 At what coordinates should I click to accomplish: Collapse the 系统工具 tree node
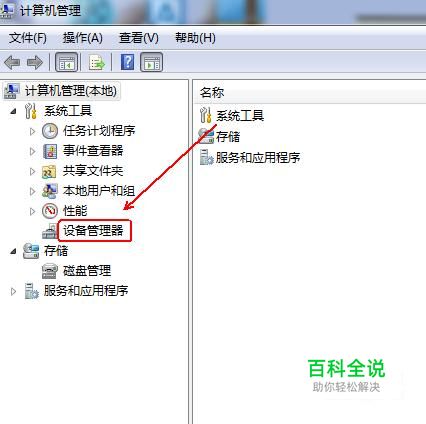(13, 111)
